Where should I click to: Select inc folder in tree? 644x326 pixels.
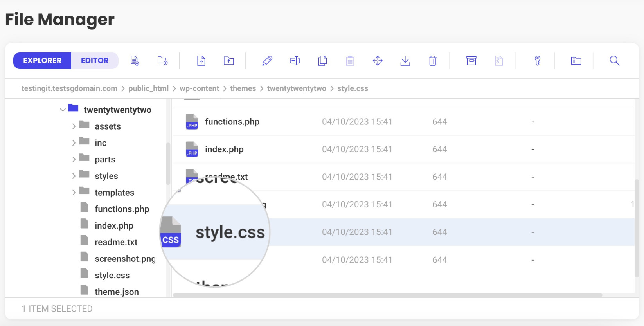click(x=101, y=143)
